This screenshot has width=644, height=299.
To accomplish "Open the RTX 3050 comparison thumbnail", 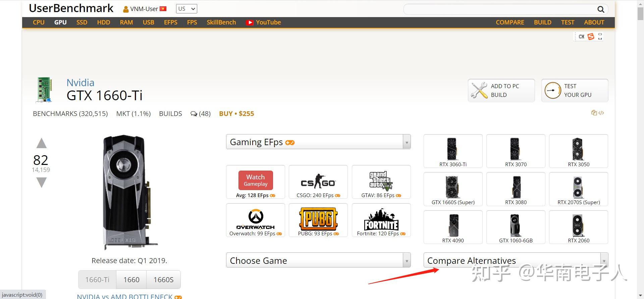I will coord(578,151).
